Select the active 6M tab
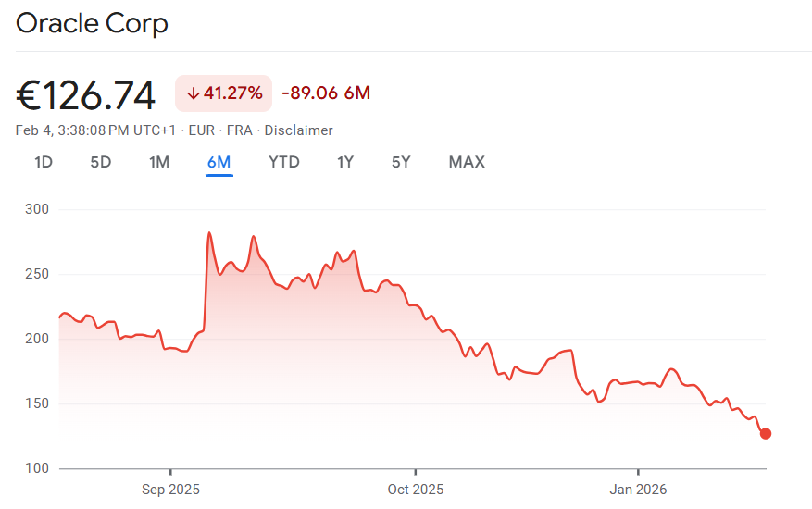Image resolution: width=812 pixels, height=509 pixels. (219, 163)
